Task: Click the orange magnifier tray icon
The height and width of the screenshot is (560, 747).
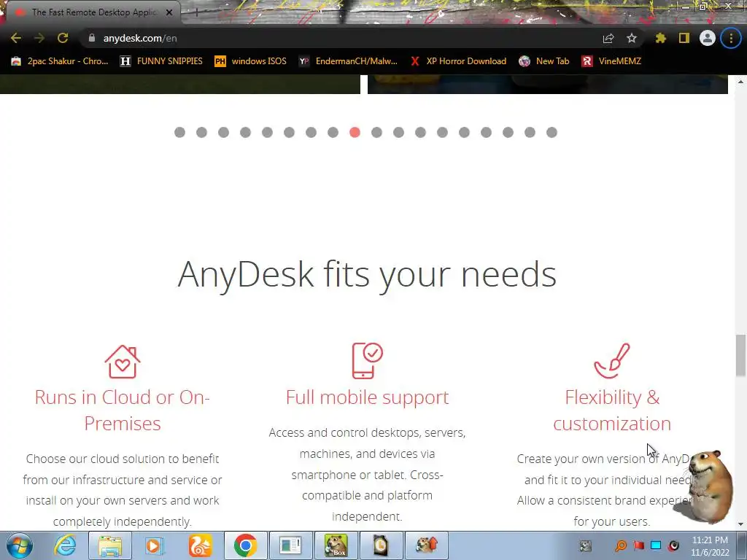Action: 622,545
